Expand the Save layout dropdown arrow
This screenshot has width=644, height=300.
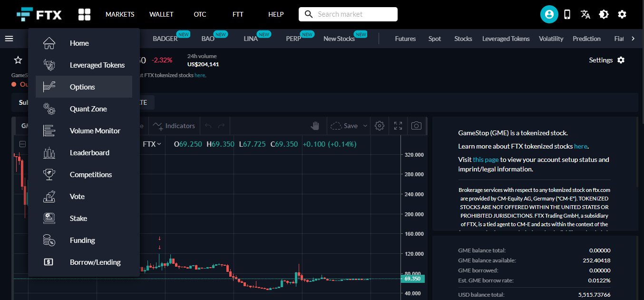365,126
